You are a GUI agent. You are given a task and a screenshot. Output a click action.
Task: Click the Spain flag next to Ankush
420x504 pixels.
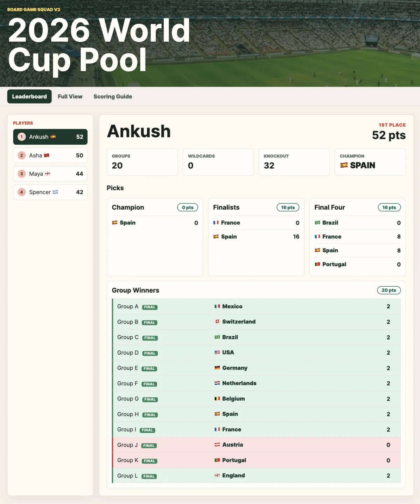click(53, 137)
